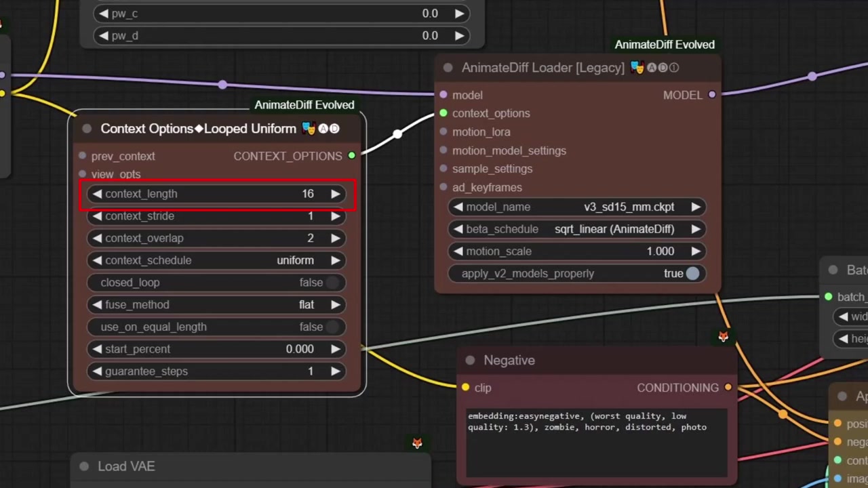Click the clip input port on Negative node
Image resolution: width=868 pixels, height=488 pixels.
pyautogui.click(x=465, y=388)
